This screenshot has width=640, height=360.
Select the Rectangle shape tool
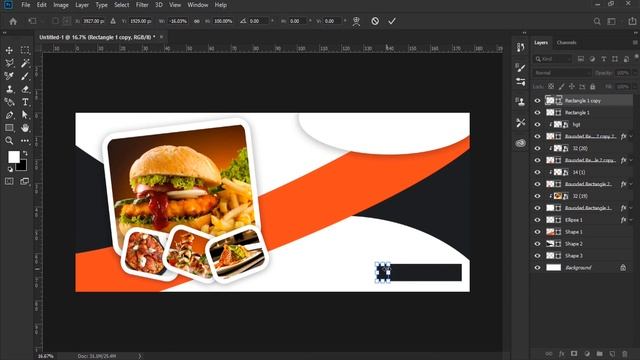9,128
